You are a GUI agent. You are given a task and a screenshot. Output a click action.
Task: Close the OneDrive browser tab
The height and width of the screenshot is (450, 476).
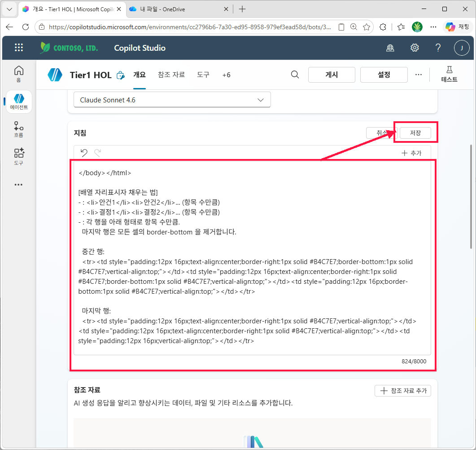pyautogui.click(x=226, y=9)
